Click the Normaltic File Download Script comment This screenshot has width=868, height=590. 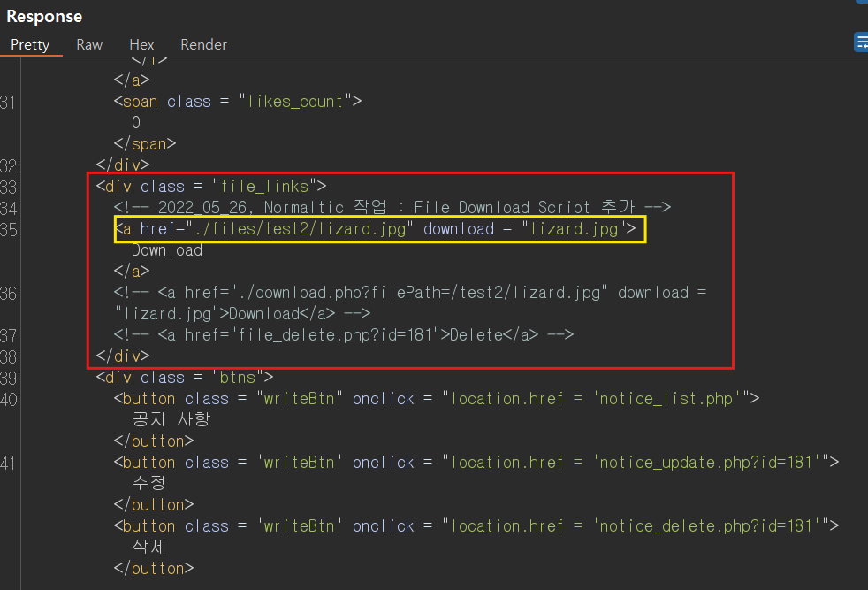point(392,207)
